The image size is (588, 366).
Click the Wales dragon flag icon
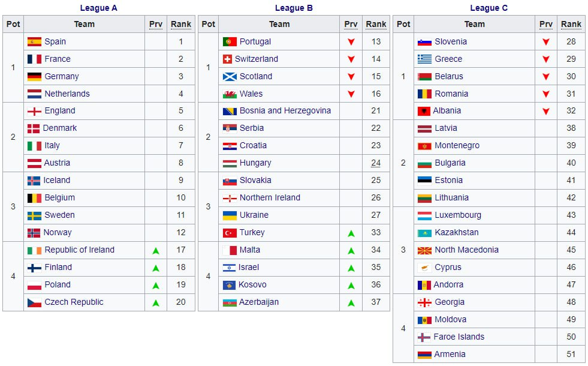pos(230,94)
